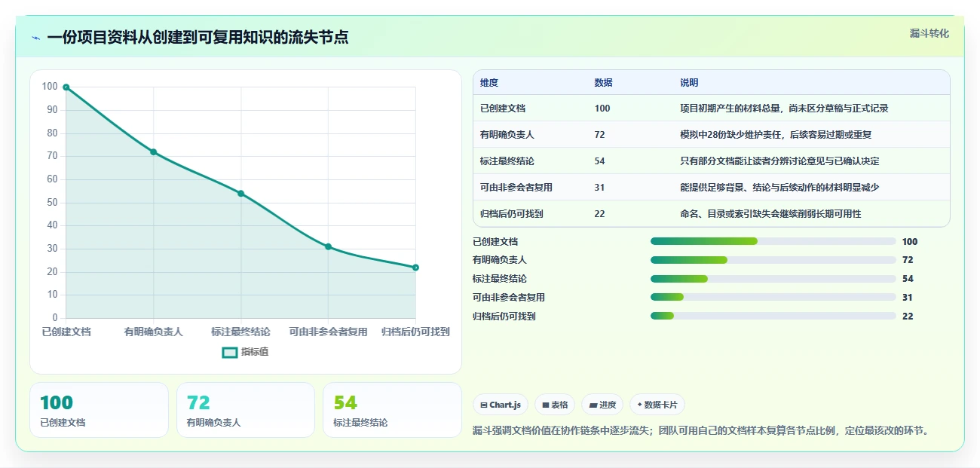This screenshot has height=468, width=980.
Task: Click the table value 31
Action: tap(599, 188)
